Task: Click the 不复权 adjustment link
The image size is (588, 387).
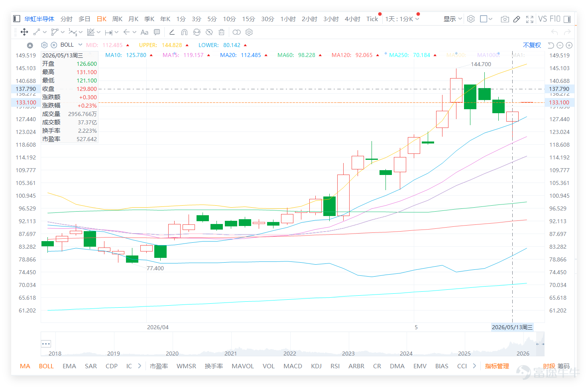Action: (x=532, y=45)
